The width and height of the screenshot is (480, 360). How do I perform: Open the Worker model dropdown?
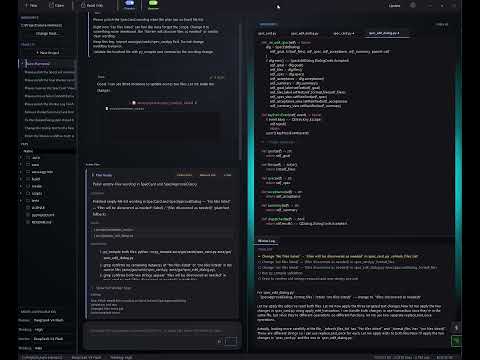(48, 339)
